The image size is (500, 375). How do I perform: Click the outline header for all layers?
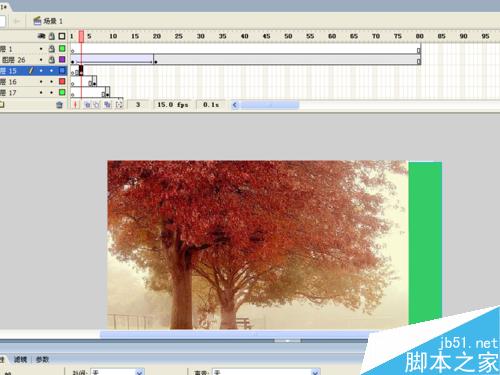tap(62, 36)
